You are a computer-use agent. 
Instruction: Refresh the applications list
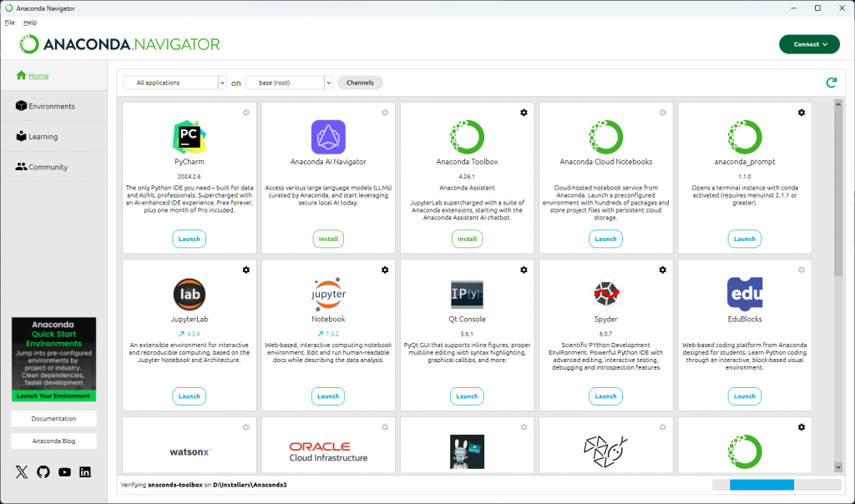pos(831,83)
